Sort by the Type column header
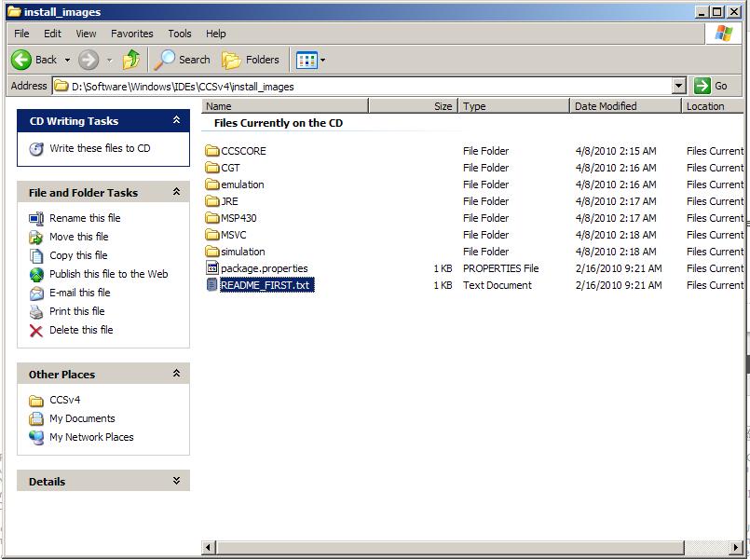 tap(514, 106)
